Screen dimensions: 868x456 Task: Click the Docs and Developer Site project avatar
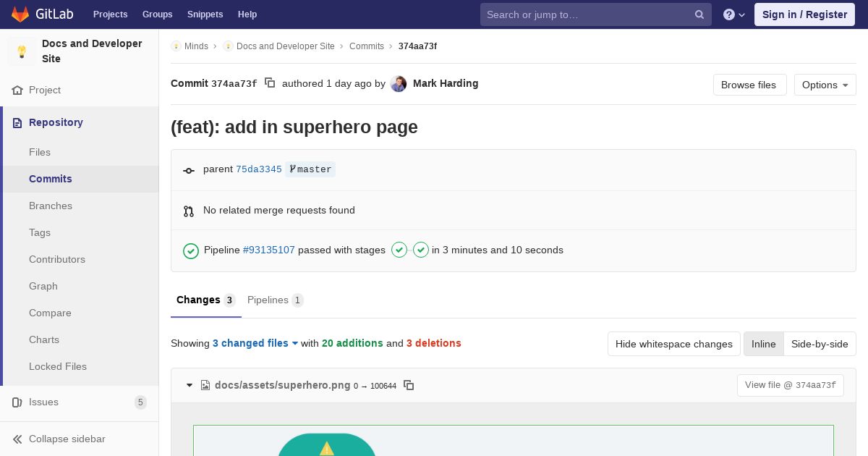click(22, 51)
